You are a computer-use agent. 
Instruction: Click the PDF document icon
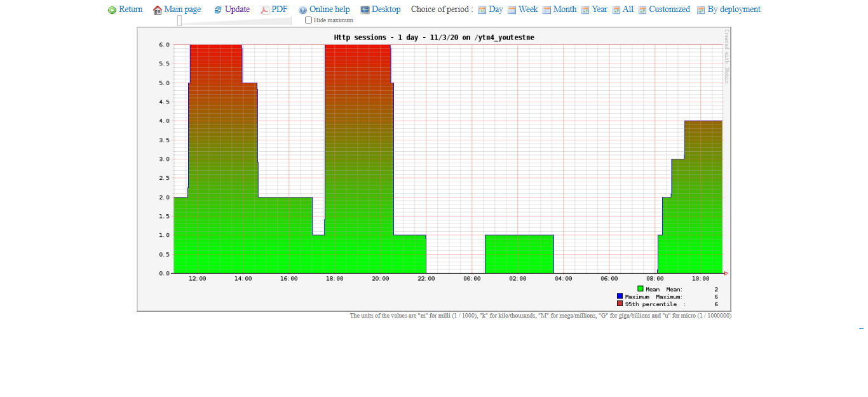point(265,10)
